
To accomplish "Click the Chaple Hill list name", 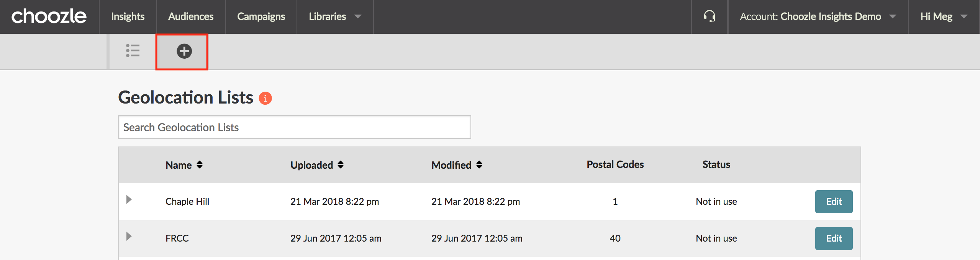I will click(x=187, y=202).
